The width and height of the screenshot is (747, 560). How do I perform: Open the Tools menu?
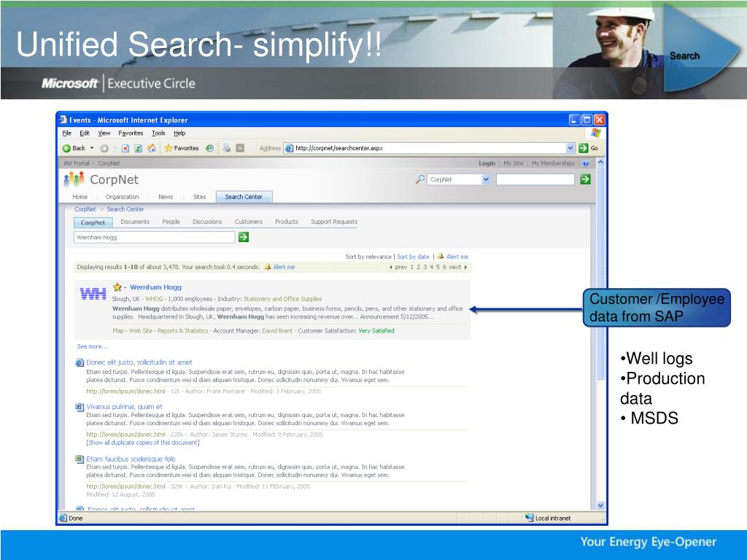158,133
